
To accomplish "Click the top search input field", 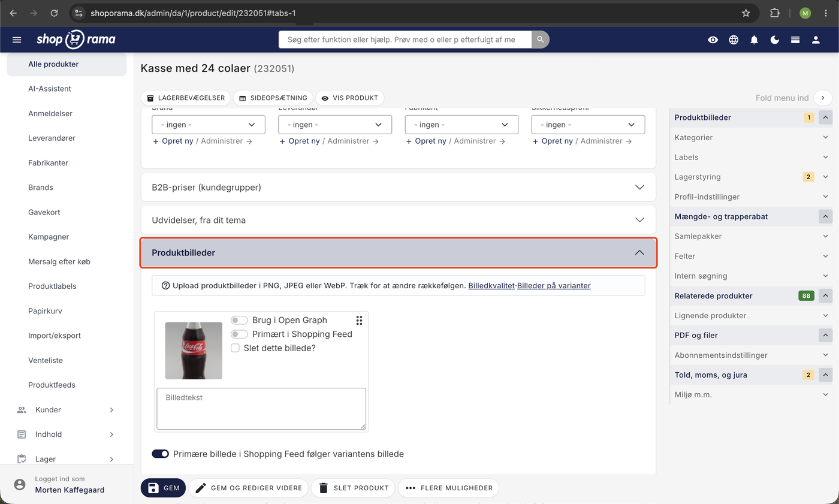I will (x=405, y=40).
